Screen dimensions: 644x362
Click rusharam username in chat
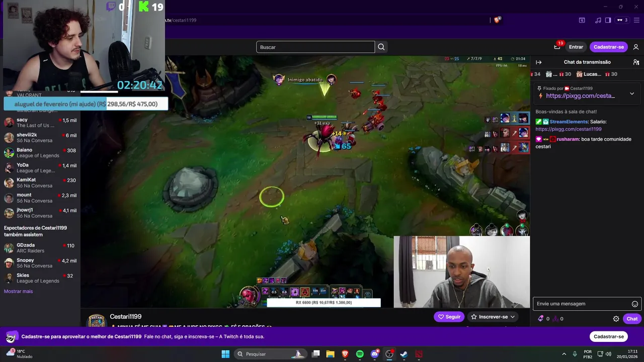tap(568, 139)
